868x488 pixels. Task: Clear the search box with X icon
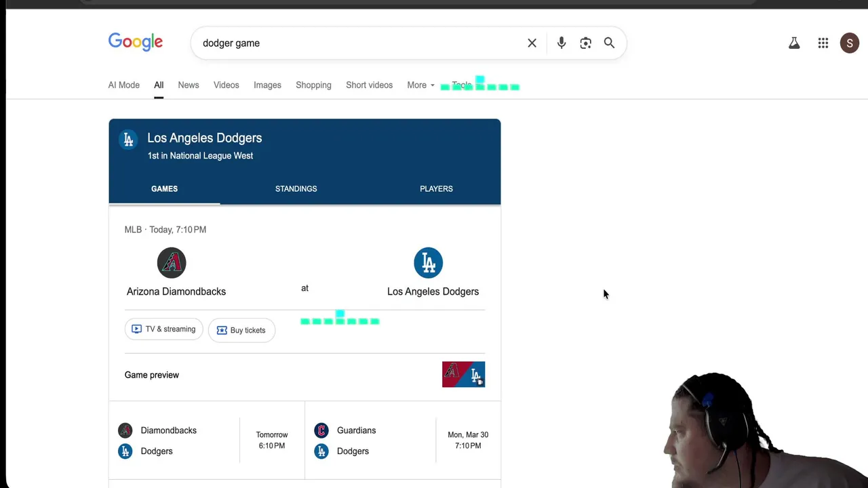pyautogui.click(x=532, y=43)
